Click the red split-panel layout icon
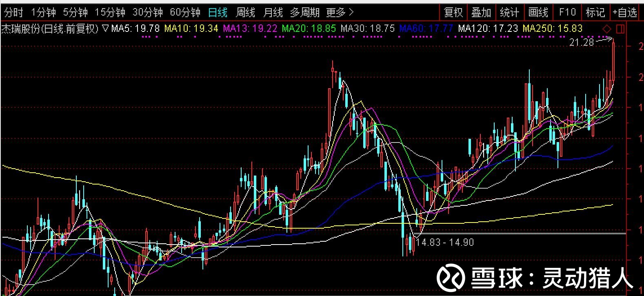 point(620,29)
